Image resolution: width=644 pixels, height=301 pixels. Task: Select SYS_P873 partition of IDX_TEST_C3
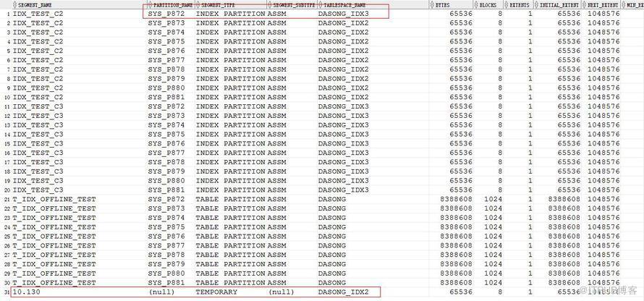tap(166, 116)
